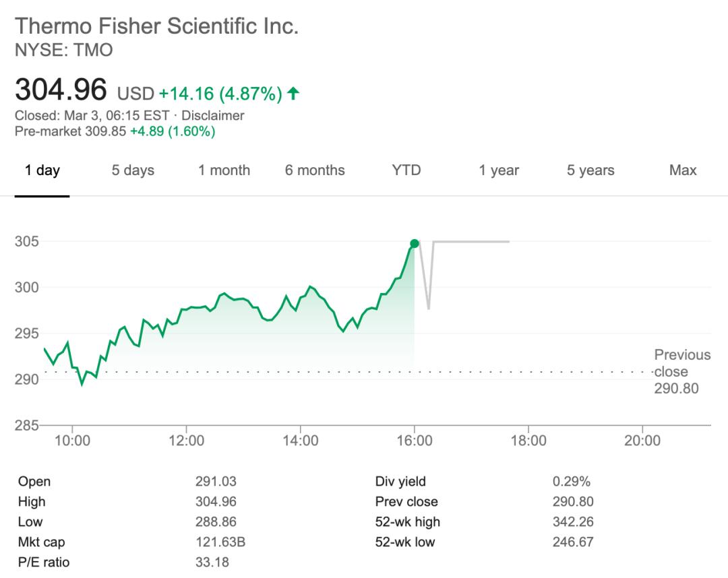Display the 5 years range
This screenshot has width=728, height=578.
(x=590, y=170)
